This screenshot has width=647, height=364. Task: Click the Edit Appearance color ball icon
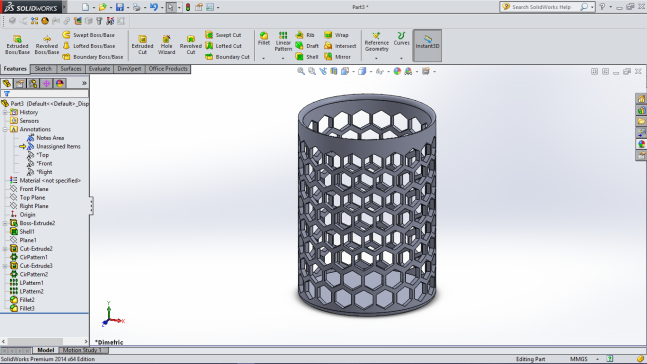pyautogui.click(x=397, y=71)
